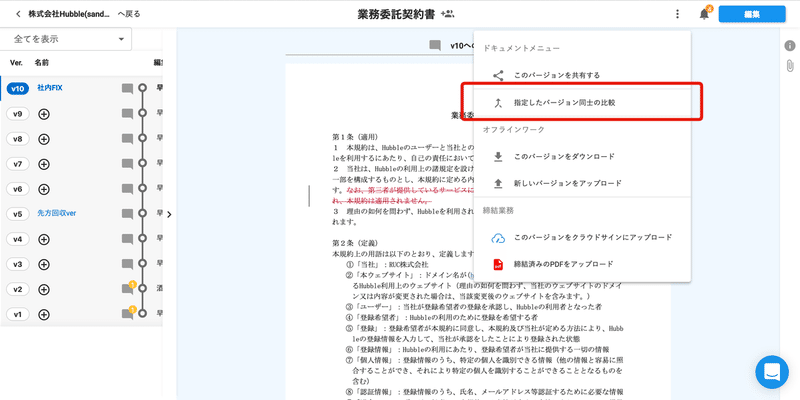Click the Ver. column header
The height and width of the screenshot is (400, 800).
click(x=17, y=63)
